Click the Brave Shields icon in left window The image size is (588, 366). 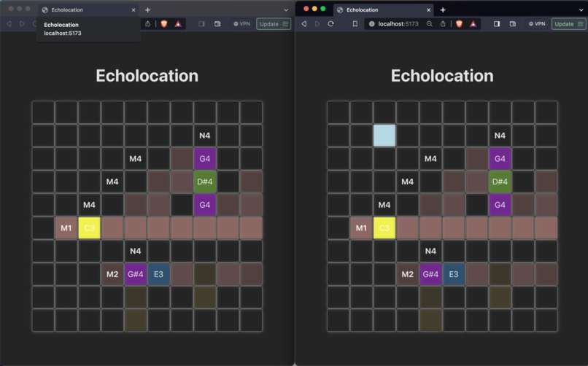click(164, 24)
